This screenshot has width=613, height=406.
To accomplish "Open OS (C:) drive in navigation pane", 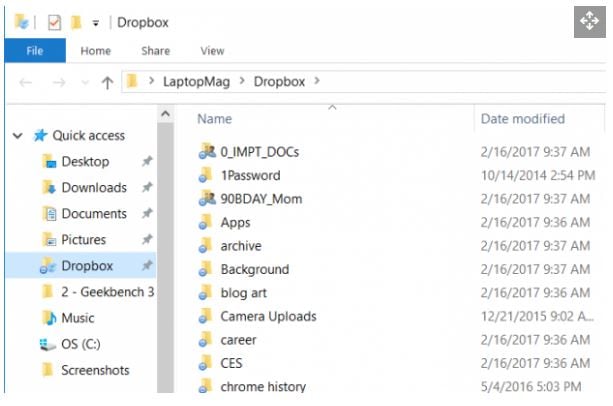I will (81, 344).
